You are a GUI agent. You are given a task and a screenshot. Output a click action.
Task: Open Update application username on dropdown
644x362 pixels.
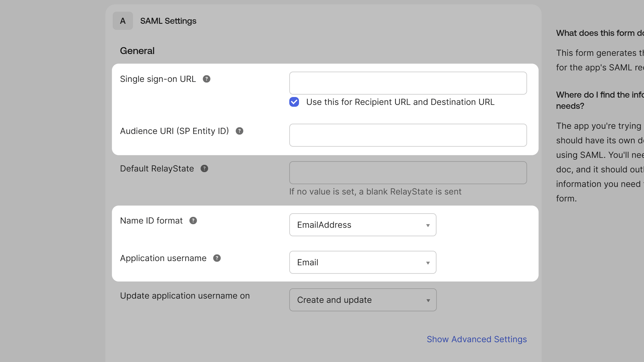[363, 300]
